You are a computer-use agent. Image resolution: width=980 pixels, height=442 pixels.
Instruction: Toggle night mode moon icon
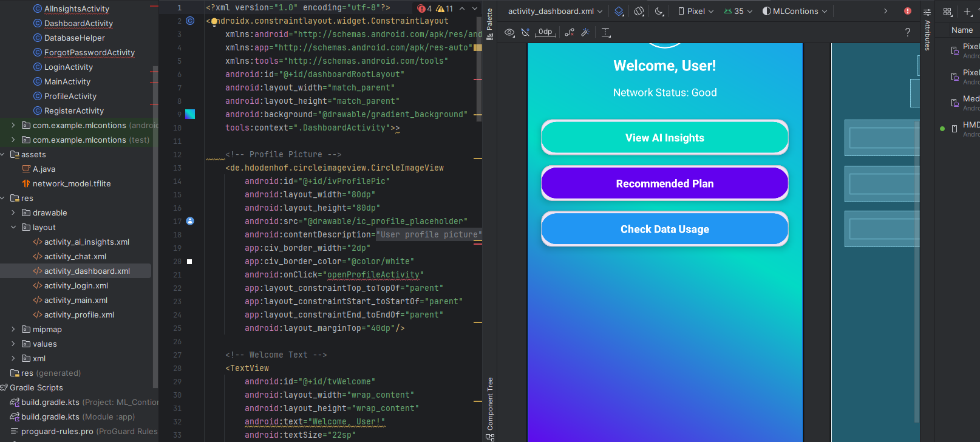tap(659, 11)
